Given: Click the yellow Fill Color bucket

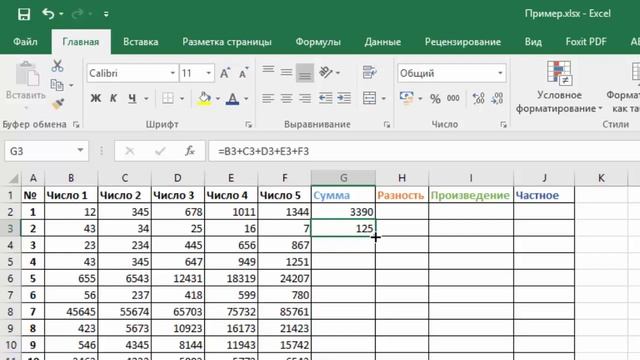Looking at the screenshot, I should click(x=204, y=98).
